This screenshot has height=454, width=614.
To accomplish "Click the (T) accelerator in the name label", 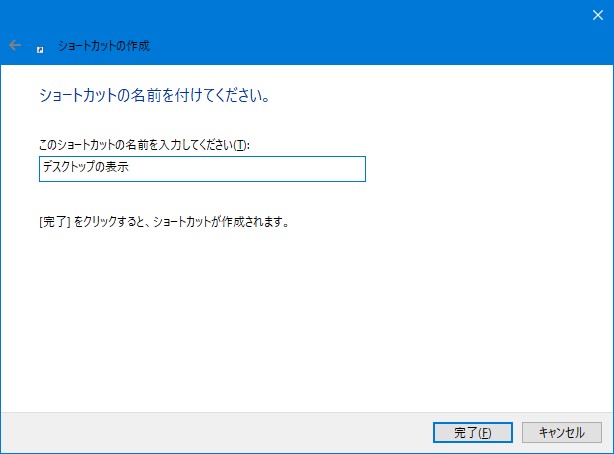I will coord(240,146).
